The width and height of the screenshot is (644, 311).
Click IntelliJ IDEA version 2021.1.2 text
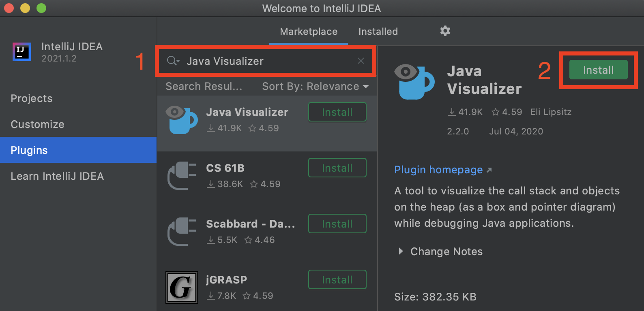click(59, 58)
